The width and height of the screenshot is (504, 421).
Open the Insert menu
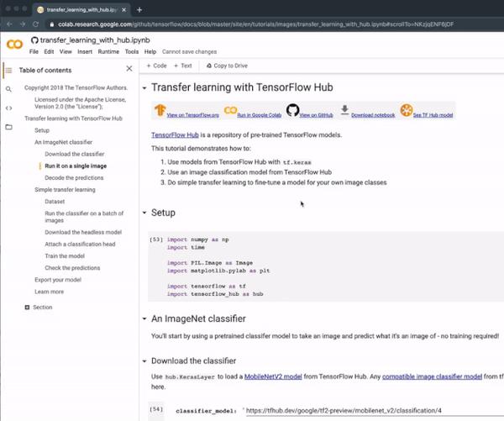[85, 52]
